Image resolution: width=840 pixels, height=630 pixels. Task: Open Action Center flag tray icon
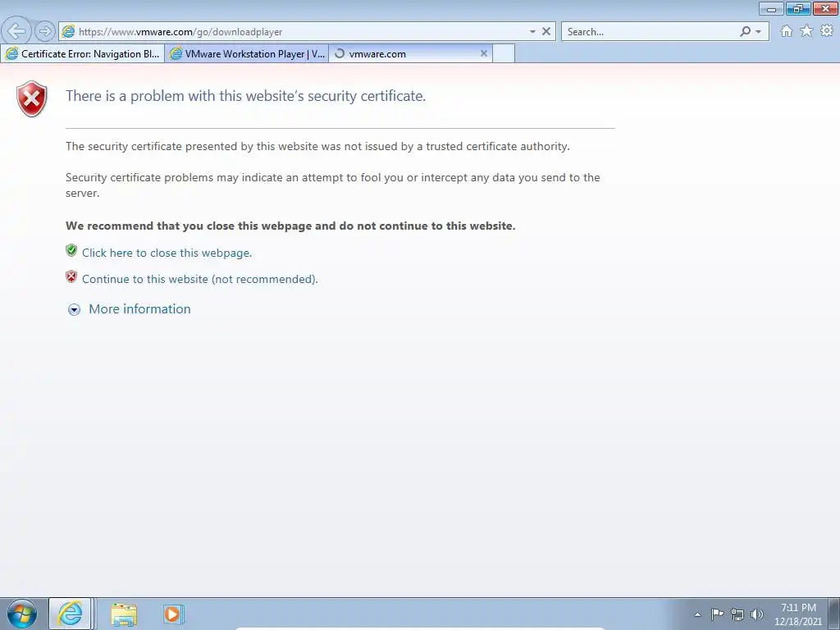coord(717,614)
